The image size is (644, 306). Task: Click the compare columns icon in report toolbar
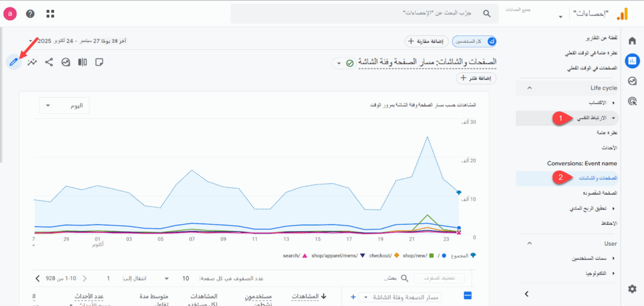[82, 62]
